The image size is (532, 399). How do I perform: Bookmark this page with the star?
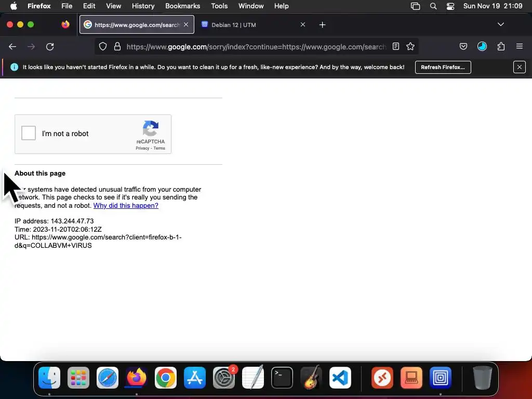(x=410, y=46)
